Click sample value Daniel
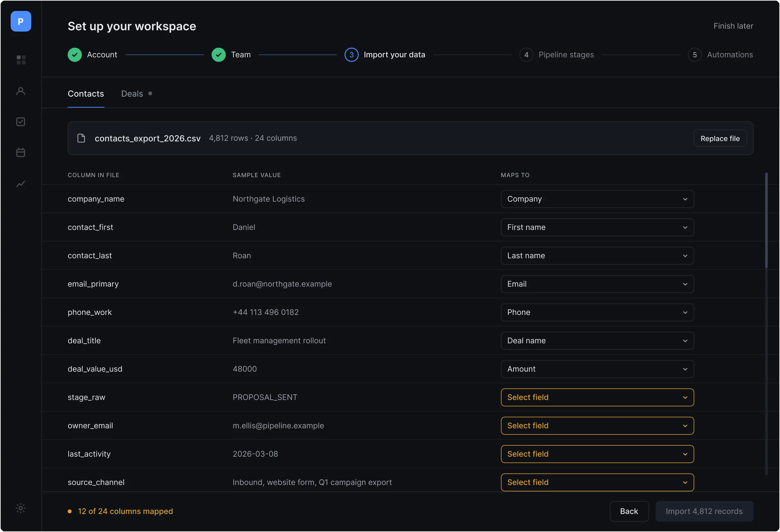Image resolution: width=780 pixels, height=532 pixels. tap(244, 227)
